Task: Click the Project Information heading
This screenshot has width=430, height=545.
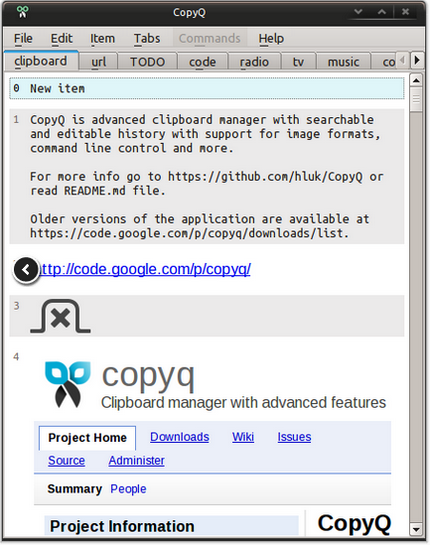Action: [x=122, y=526]
